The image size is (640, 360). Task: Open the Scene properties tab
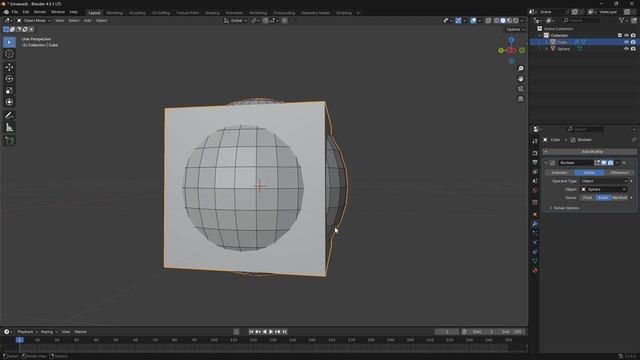pos(535,181)
